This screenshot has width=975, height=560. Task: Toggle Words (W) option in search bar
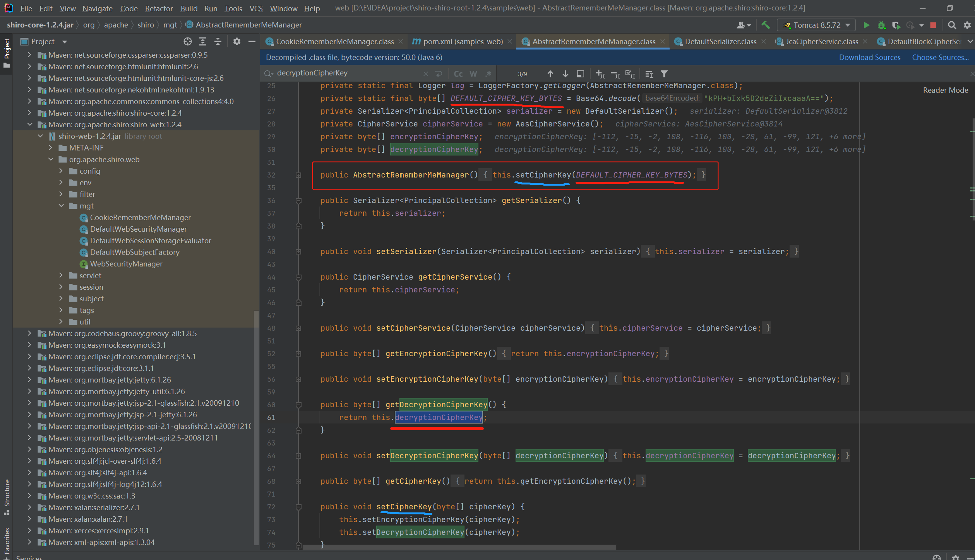click(x=473, y=73)
